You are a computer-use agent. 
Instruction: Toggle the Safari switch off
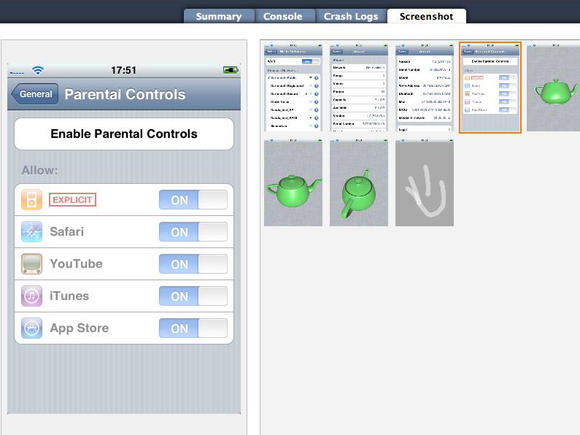coord(193,232)
